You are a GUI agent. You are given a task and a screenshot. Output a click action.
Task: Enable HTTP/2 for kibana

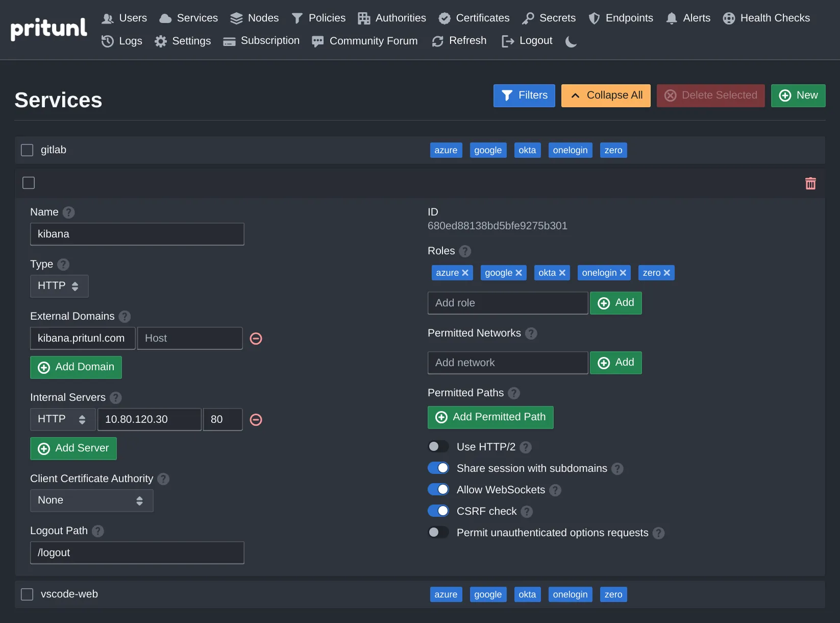(437, 446)
